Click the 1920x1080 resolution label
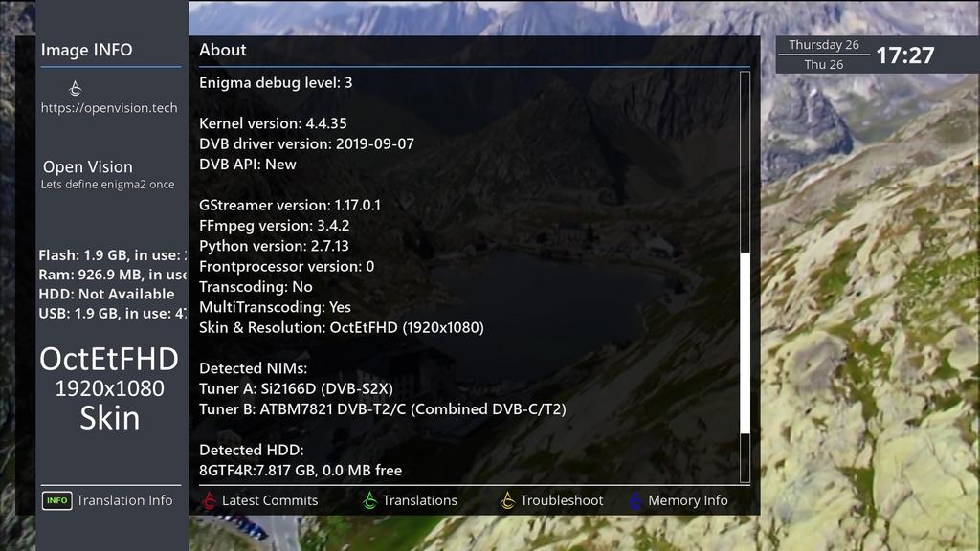This screenshot has width=980, height=551. click(109, 388)
